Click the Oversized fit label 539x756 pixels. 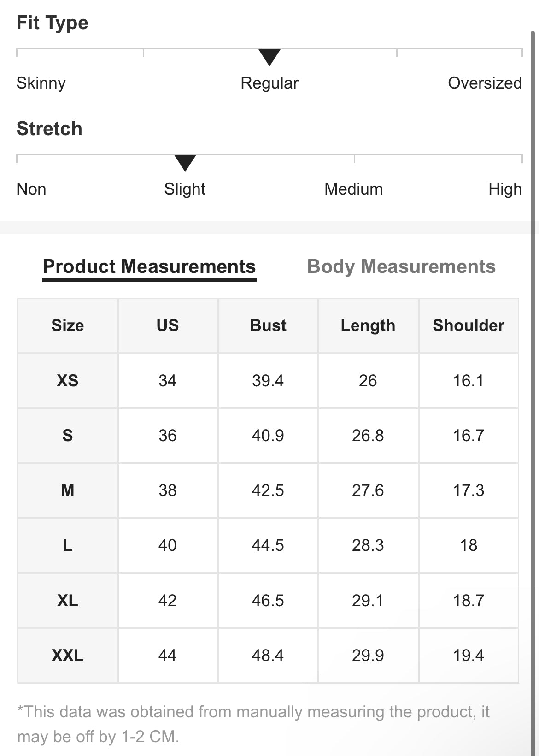coord(485,83)
